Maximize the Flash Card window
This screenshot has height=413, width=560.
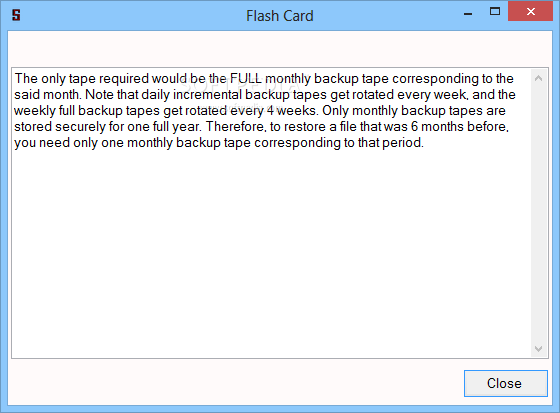point(495,12)
